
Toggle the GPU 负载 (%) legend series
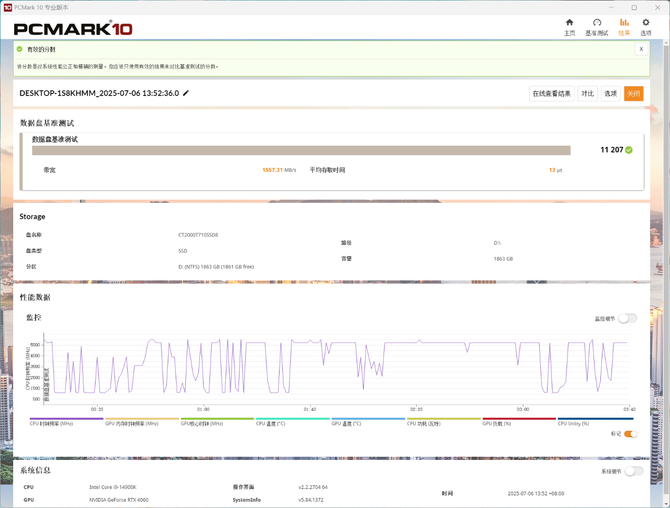point(519,422)
